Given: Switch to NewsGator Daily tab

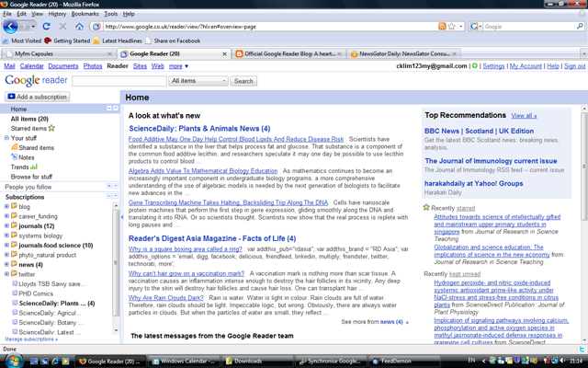Looking at the screenshot, I should (403, 53).
